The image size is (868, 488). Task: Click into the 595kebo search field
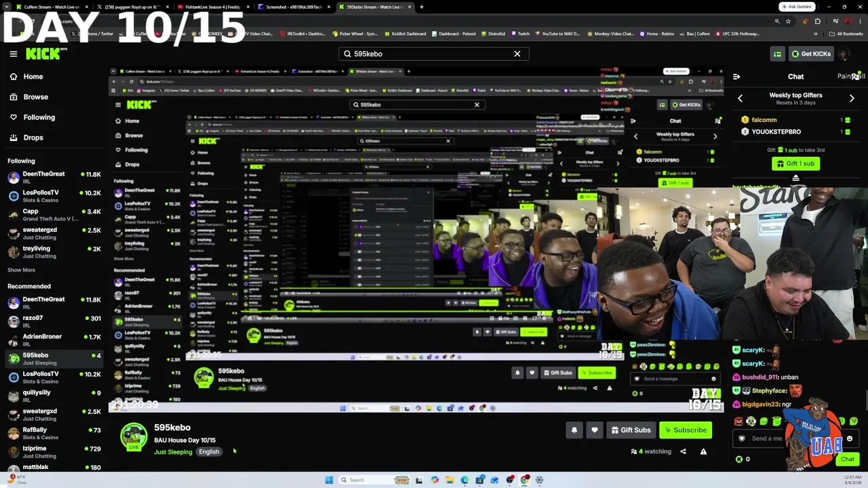coord(433,54)
